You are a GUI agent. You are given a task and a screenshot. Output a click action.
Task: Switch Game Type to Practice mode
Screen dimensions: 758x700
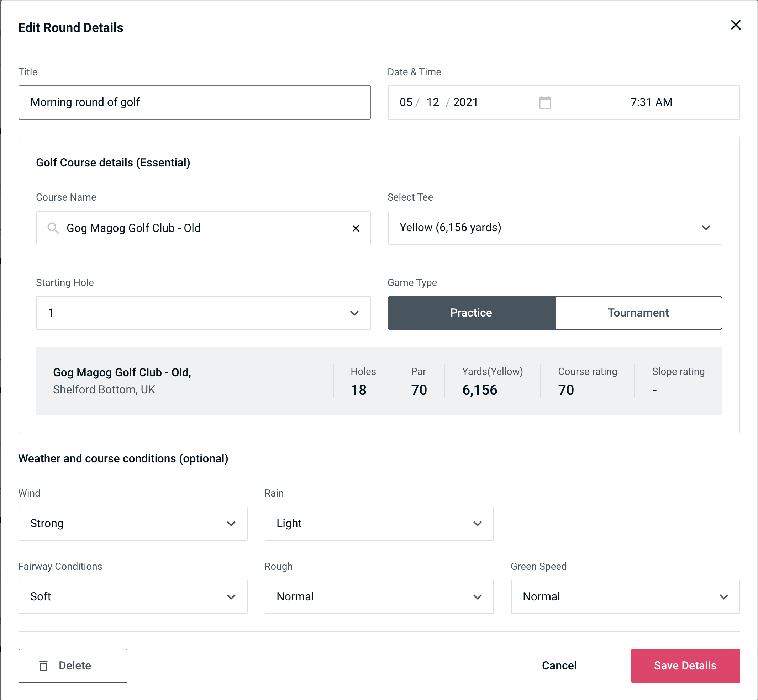(x=471, y=313)
